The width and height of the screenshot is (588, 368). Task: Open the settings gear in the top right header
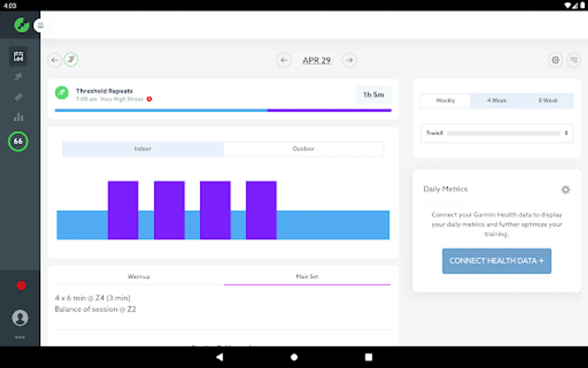(x=555, y=60)
